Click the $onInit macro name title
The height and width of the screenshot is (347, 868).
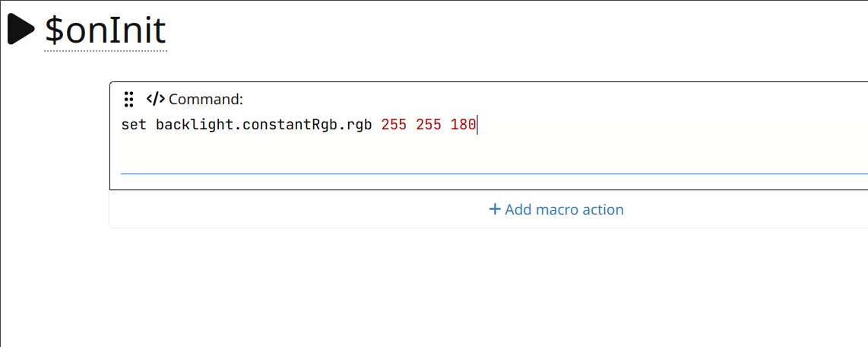click(x=105, y=30)
